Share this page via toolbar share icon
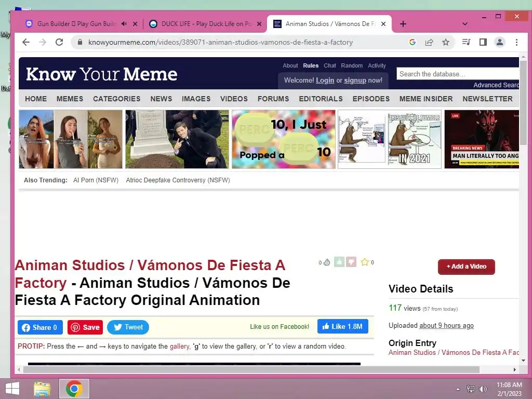This screenshot has width=532, height=399. tap(429, 42)
